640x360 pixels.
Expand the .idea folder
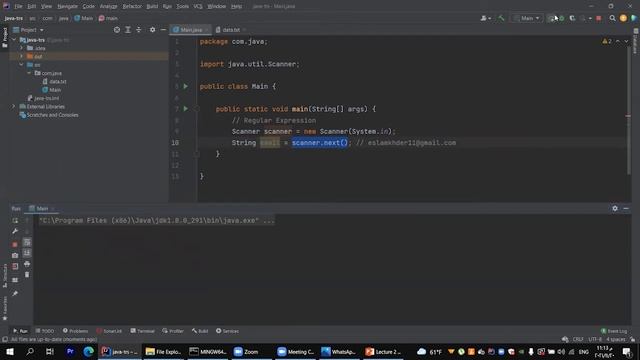pyautogui.click(x=22, y=48)
